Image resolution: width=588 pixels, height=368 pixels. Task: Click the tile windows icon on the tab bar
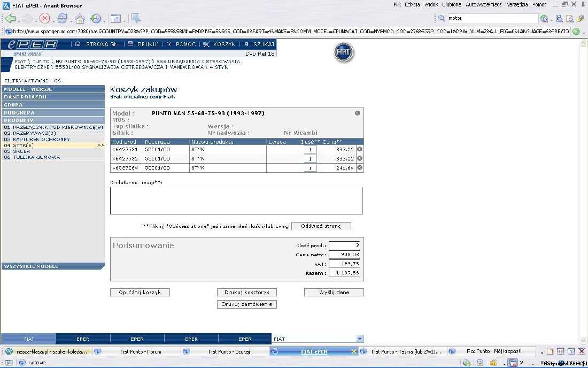560,351
